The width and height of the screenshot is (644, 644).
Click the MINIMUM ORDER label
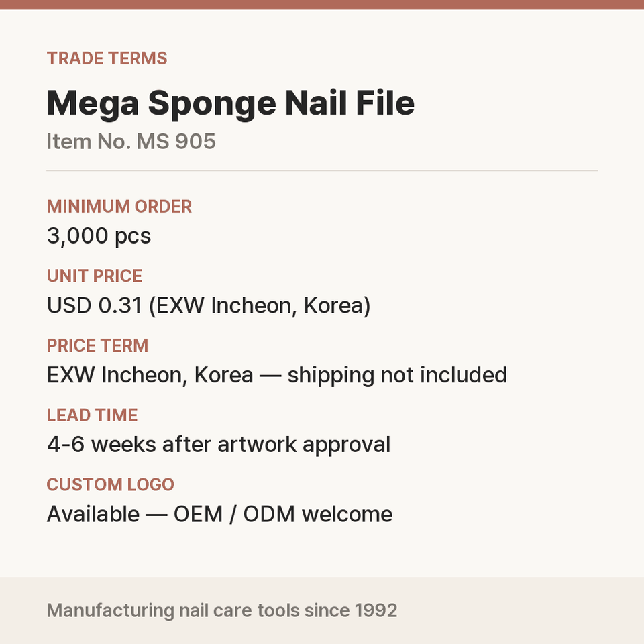119,206
